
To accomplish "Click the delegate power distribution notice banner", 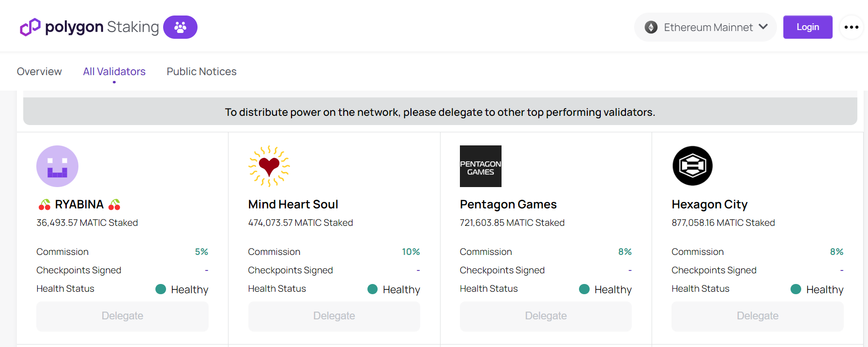I will point(440,112).
